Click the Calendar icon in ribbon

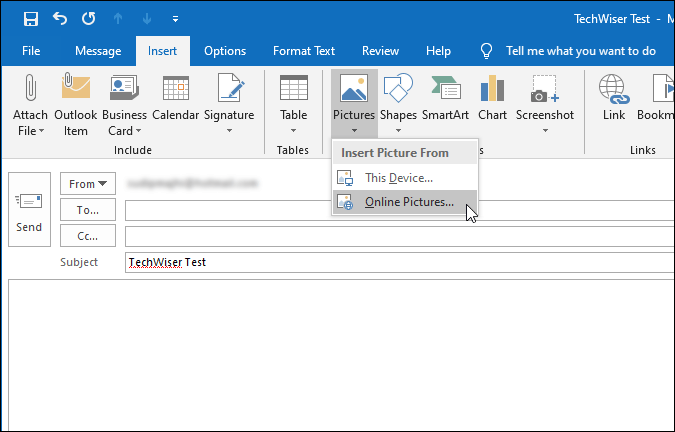tap(176, 92)
